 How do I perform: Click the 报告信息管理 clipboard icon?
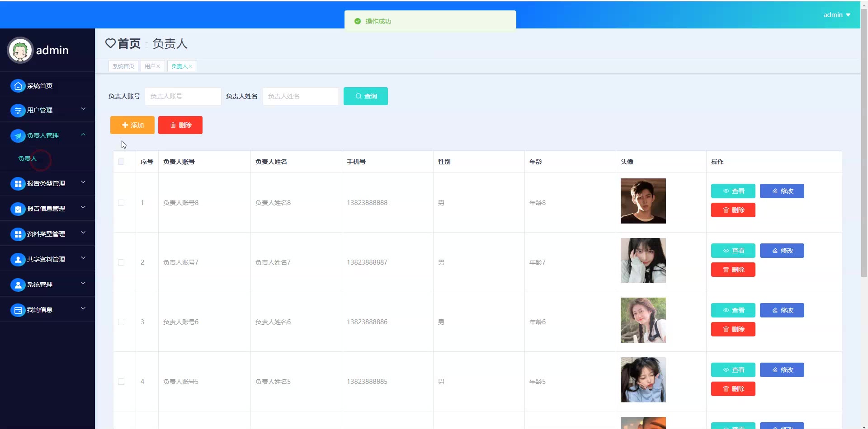tap(18, 209)
